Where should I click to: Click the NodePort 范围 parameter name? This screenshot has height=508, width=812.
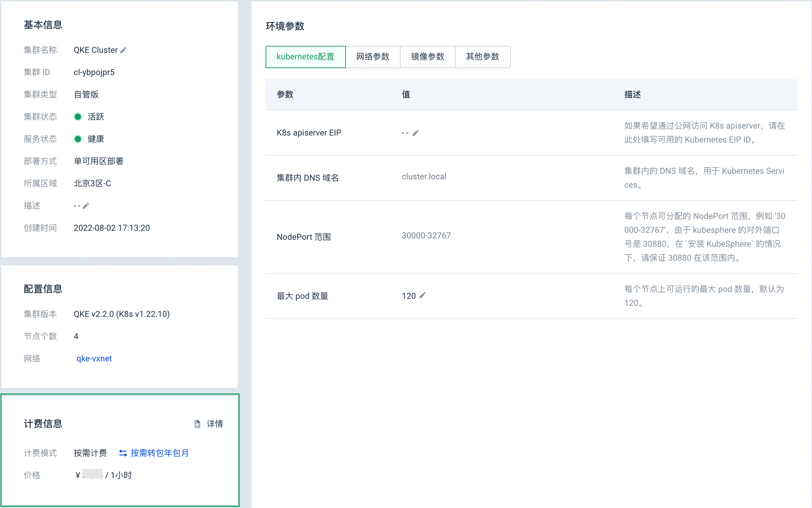tap(304, 237)
